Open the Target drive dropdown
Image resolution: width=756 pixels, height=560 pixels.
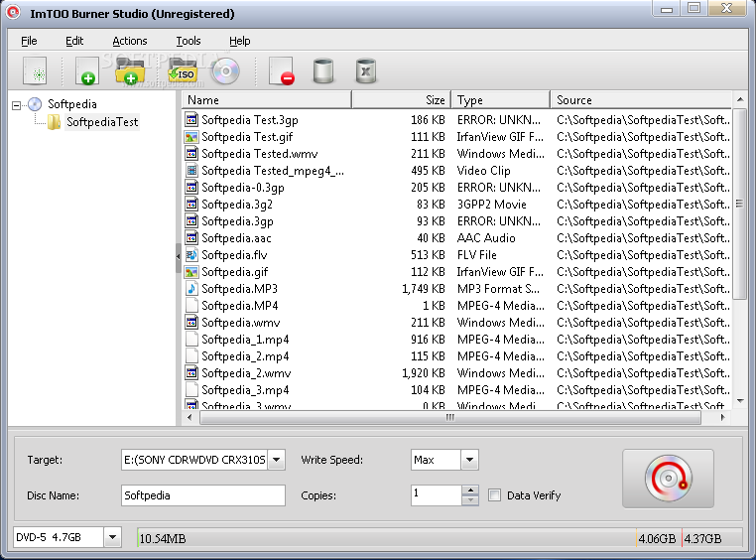click(x=276, y=460)
